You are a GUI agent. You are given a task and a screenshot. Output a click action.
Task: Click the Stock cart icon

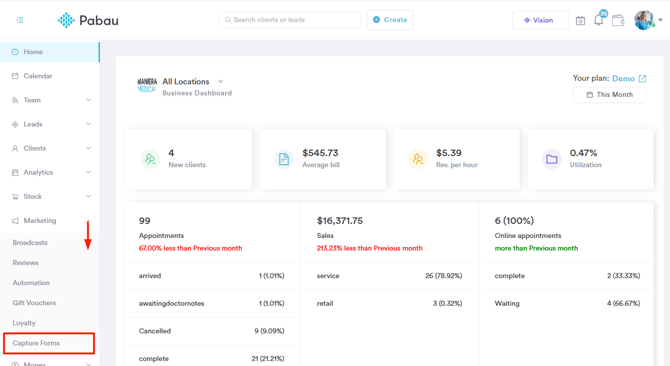(x=15, y=197)
